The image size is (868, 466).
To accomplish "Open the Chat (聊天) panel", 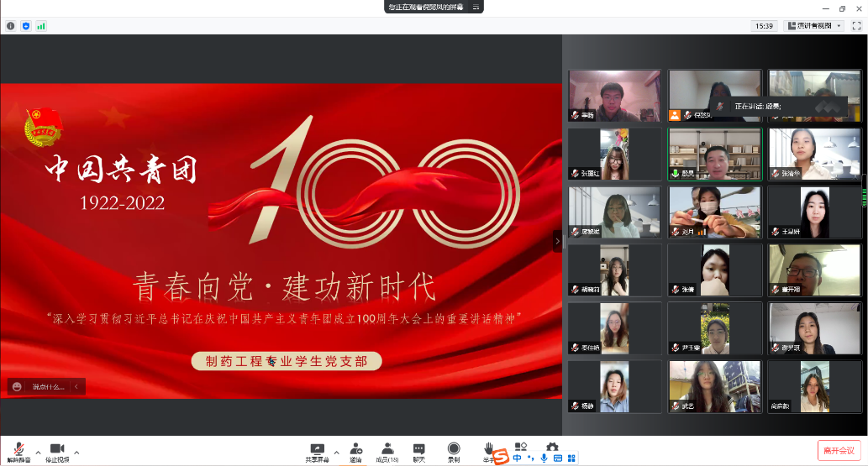I will pyautogui.click(x=418, y=451).
